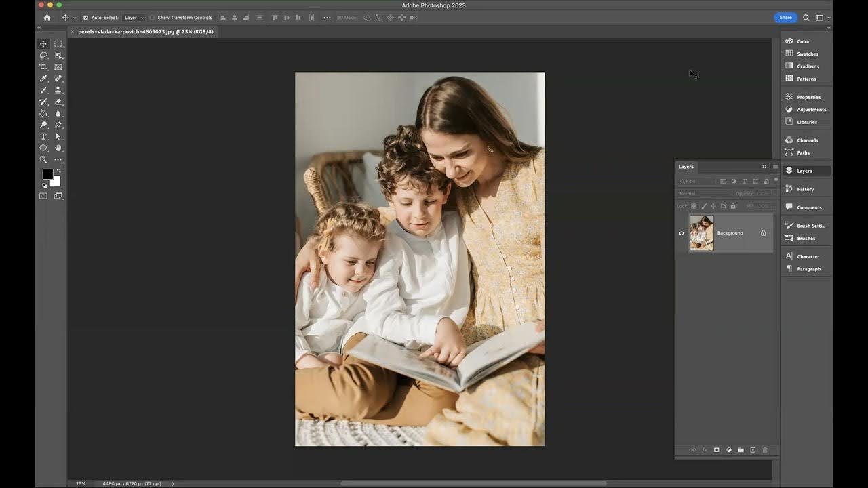
Task: Select the Eyedropper tool
Action: (x=43, y=79)
